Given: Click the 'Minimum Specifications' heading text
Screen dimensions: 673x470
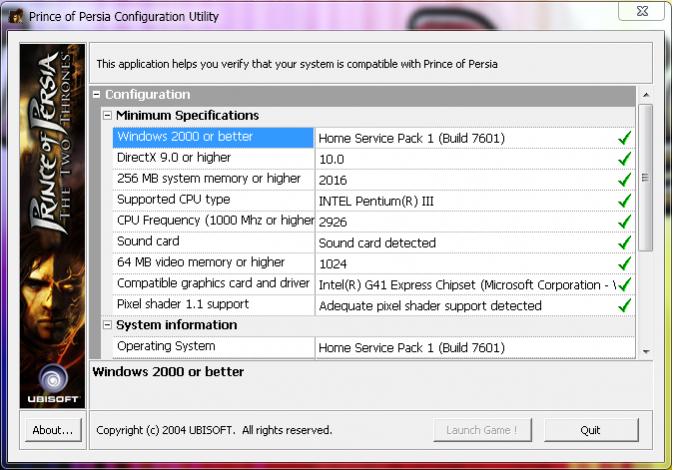Looking at the screenshot, I should 188,115.
